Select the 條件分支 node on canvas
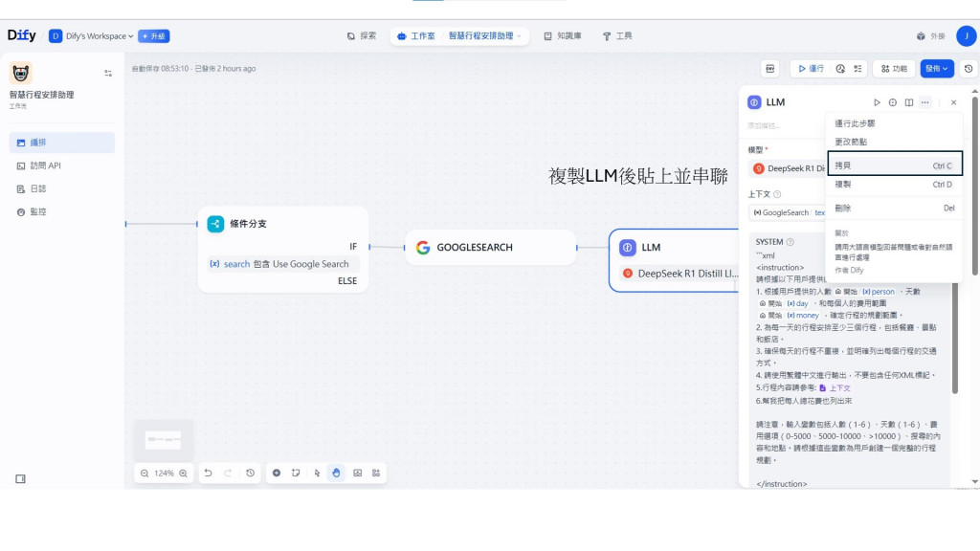980x551 pixels. pos(283,250)
